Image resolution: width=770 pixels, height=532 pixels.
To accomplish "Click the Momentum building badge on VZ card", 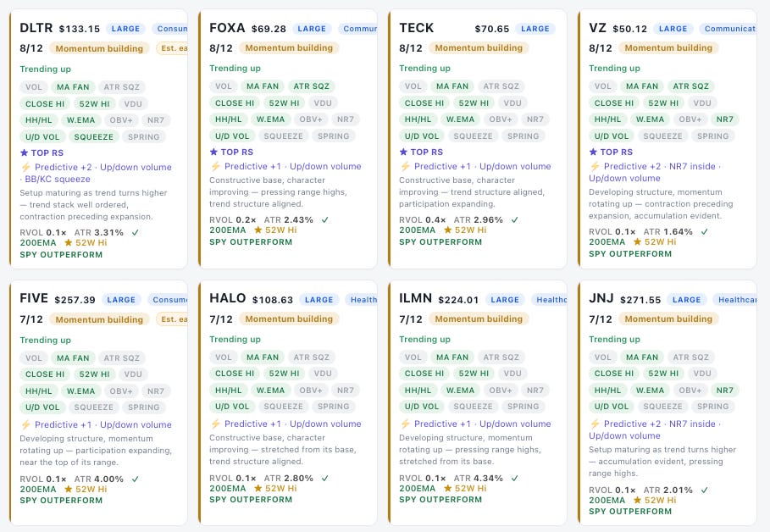I will tap(668, 47).
